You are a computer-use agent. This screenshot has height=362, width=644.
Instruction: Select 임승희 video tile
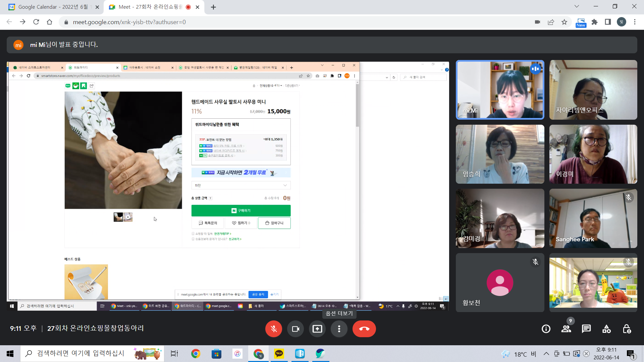(x=500, y=154)
